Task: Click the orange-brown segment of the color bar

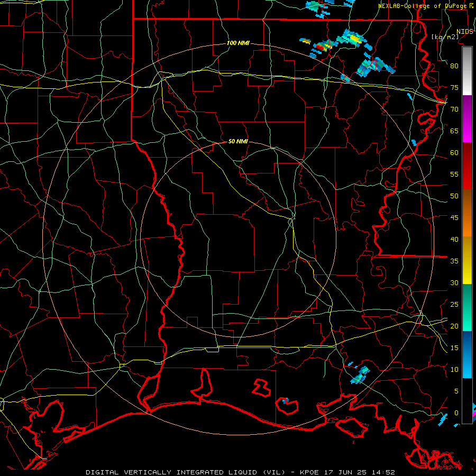Action: coord(467,213)
